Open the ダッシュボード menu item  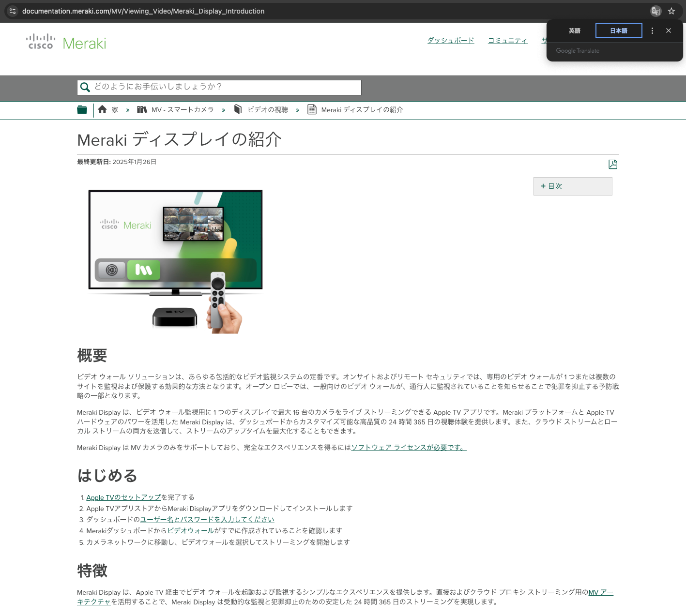coord(450,41)
